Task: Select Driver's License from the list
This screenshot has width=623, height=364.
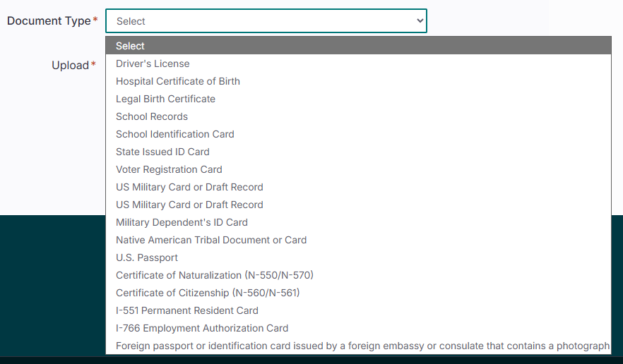Action: [x=357, y=63]
